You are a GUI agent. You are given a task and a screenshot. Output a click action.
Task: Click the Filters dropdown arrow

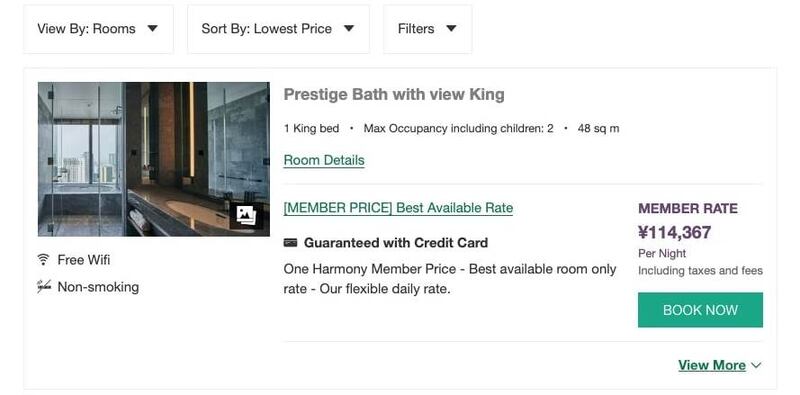point(451,29)
